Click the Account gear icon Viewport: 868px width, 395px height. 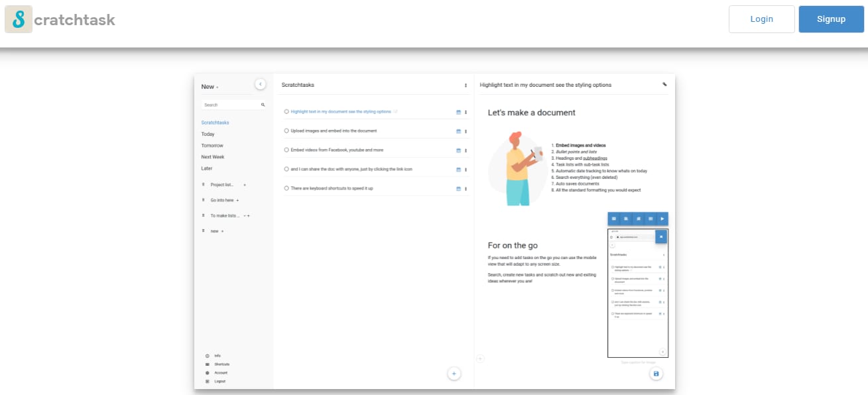pyautogui.click(x=208, y=373)
